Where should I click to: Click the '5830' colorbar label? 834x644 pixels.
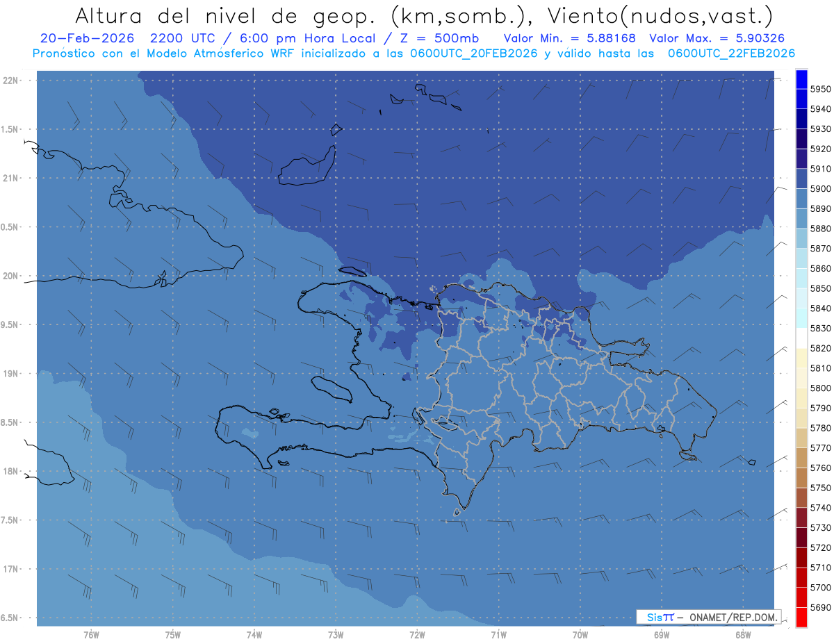820,328
